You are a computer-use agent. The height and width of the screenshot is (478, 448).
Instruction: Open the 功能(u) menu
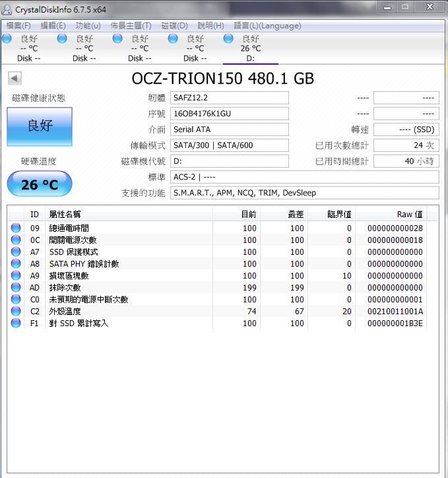pyautogui.click(x=88, y=26)
